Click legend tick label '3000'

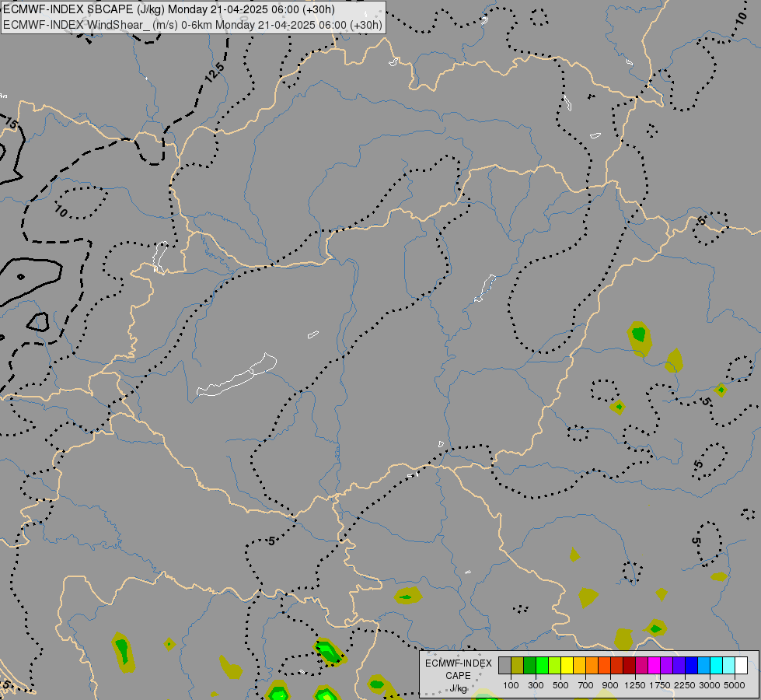[x=710, y=685]
